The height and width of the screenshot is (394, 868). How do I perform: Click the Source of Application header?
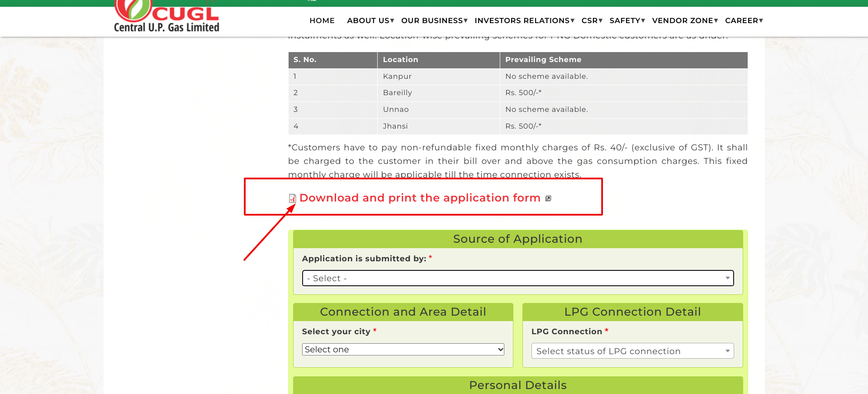click(517, 239)
